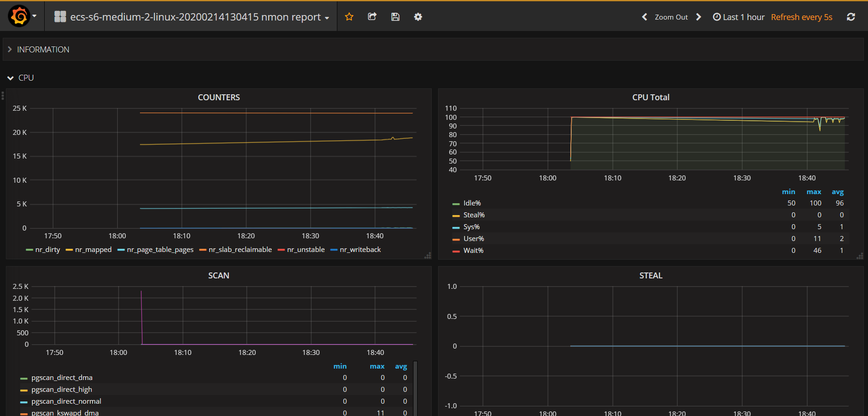
Task: Open color picker for nr_dirty swatch
Action: [30, 250]
